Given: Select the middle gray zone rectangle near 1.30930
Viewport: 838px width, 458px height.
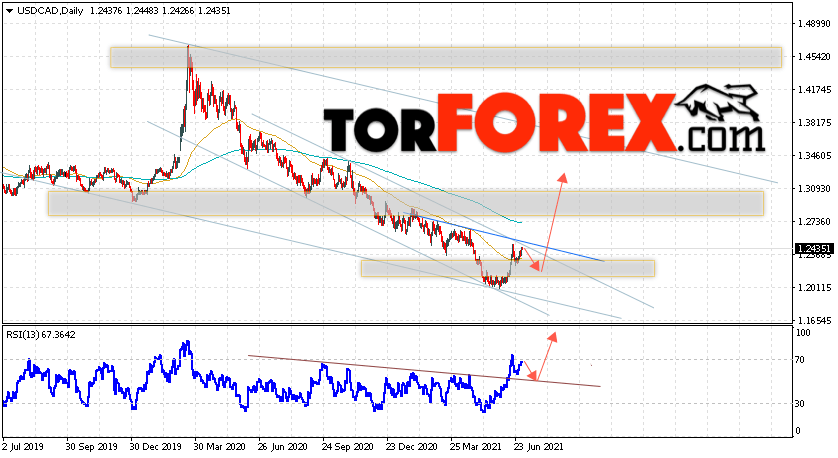Looking at the screenshot, I should 406,204.
